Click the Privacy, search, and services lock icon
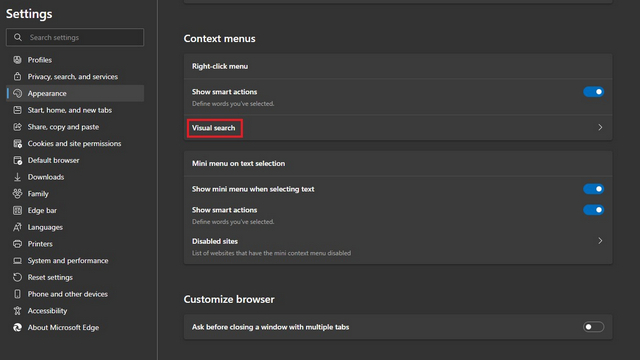The image size is (640, 360). coord(17,77)
